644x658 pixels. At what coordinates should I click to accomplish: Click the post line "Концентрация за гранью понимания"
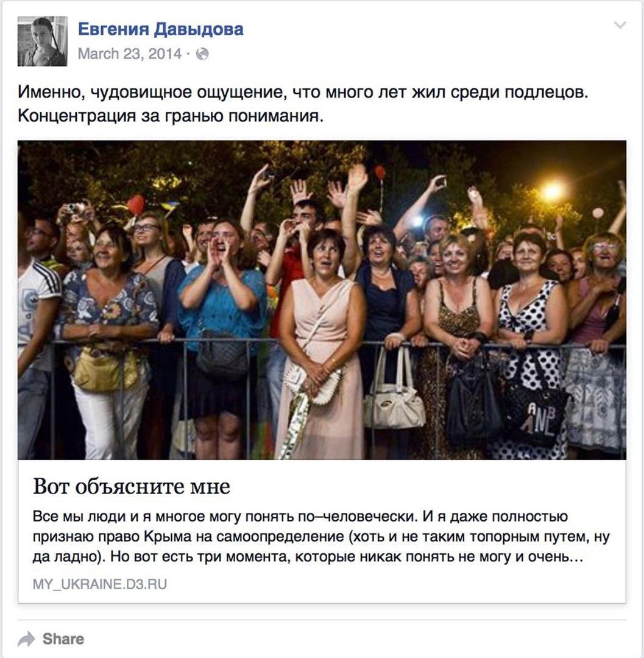click(x=171, y=115)
